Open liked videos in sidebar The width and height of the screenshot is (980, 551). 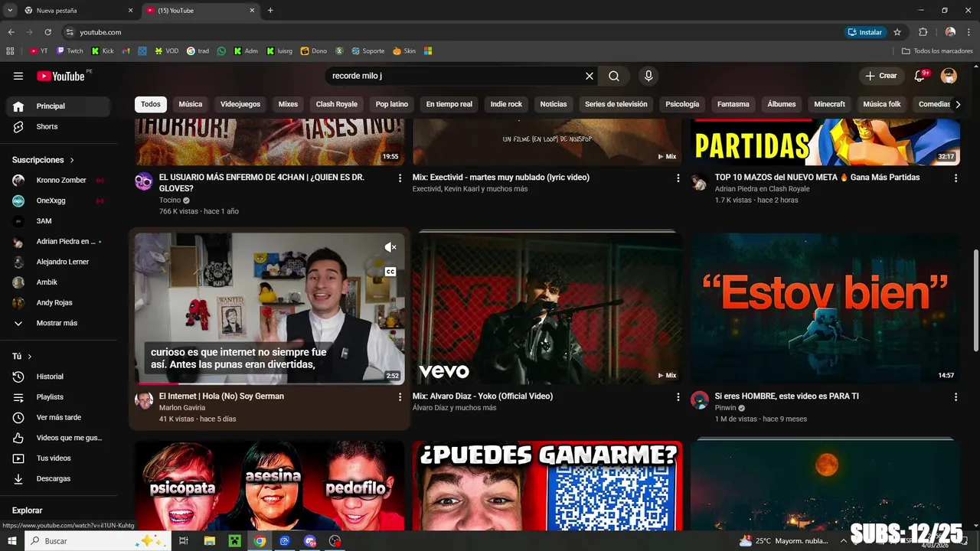pos(58,438)
